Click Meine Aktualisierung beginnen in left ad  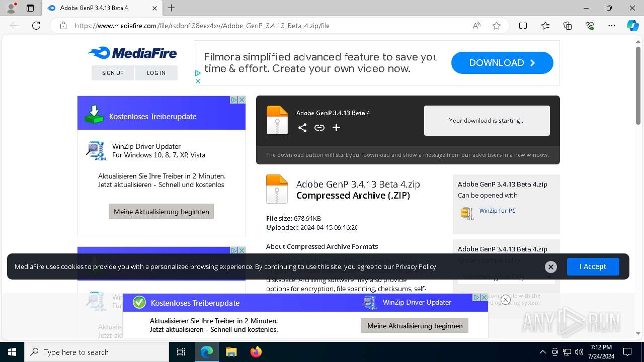tap(162, 212)
